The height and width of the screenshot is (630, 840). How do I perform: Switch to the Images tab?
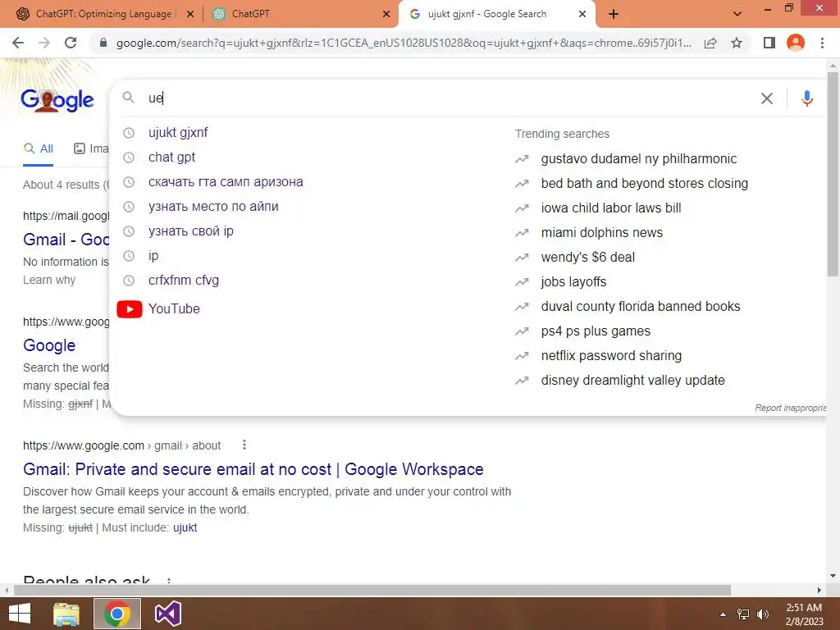point(91,149)
